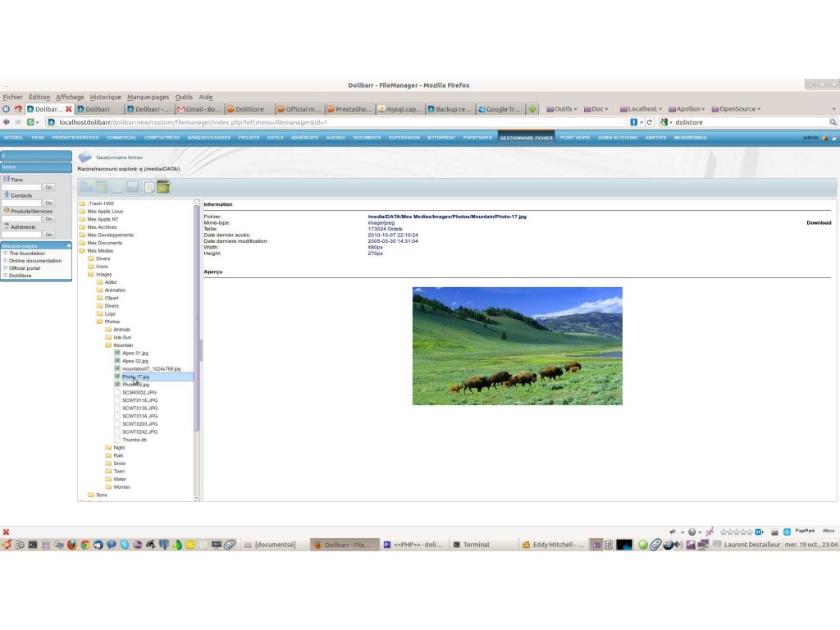Open the OpenSource bookmarks folder dropdown
This screenshot has width=840, height=630.
tap(736, 109)
